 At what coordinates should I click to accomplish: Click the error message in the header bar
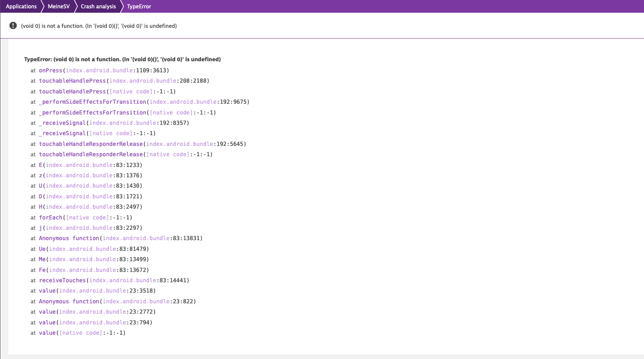pyautogui.click(x=99, y=26)
